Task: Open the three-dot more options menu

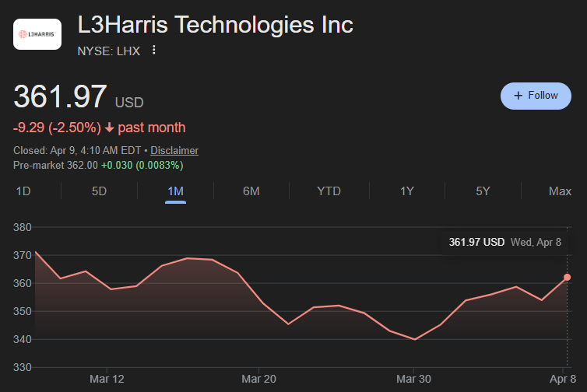Action: pos(154,51)
